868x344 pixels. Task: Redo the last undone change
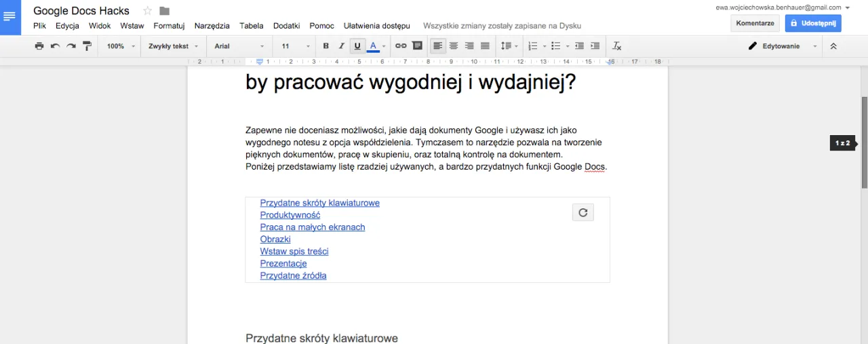(71, 46)
